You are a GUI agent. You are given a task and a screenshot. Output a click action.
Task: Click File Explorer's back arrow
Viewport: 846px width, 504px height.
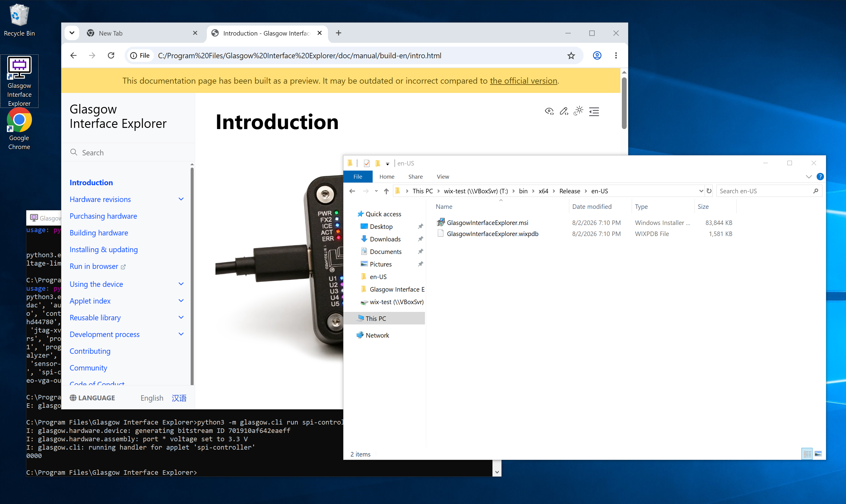point(352,191)
